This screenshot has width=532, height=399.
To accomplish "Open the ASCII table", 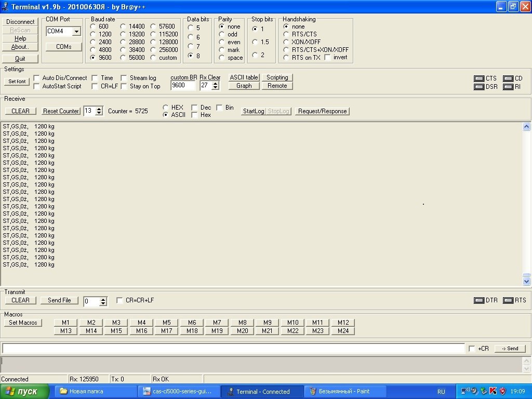I will pos(244,77).
